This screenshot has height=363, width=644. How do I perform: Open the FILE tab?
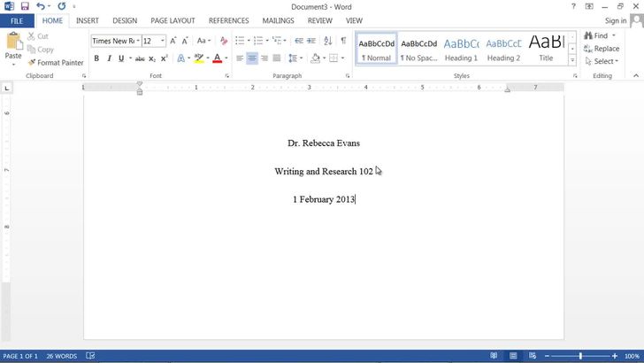[x=17, y=21]
